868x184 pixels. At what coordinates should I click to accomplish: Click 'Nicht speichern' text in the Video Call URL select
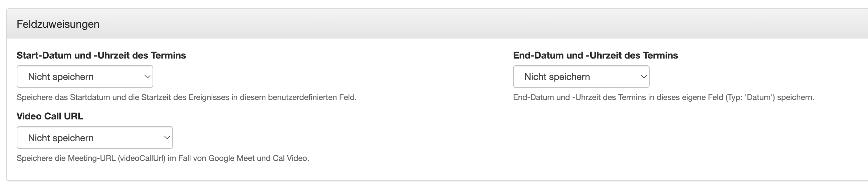(61, 138)
